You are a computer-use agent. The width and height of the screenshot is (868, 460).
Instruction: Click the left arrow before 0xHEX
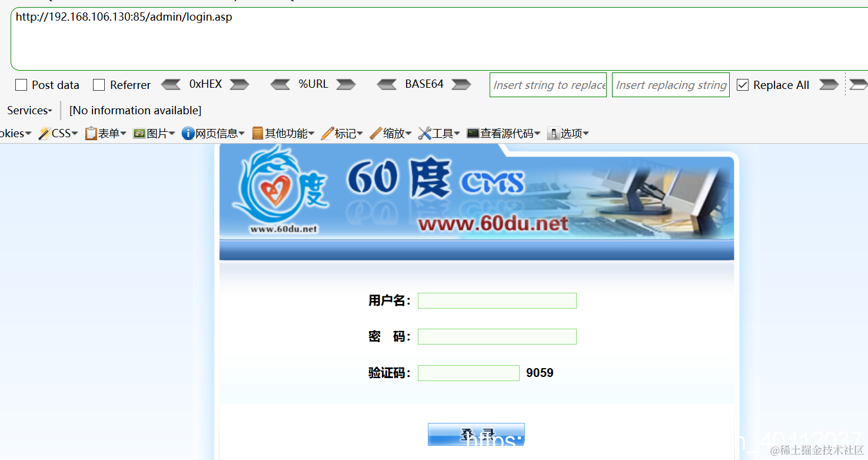tap(171, 84)
